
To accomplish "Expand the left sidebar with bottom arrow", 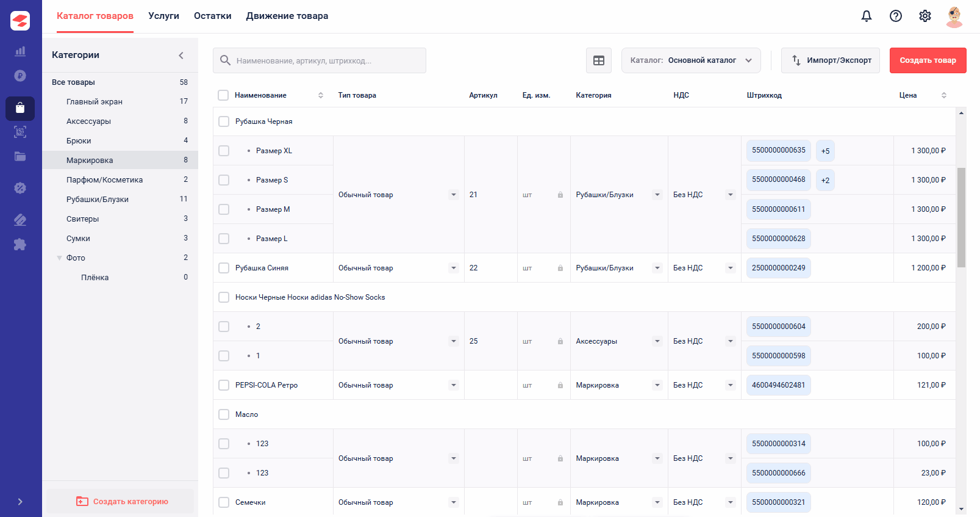I will pos(20,502).
